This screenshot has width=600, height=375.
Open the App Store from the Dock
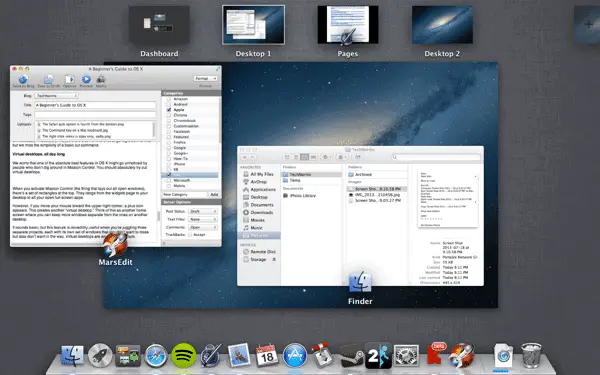coord(295,356)
